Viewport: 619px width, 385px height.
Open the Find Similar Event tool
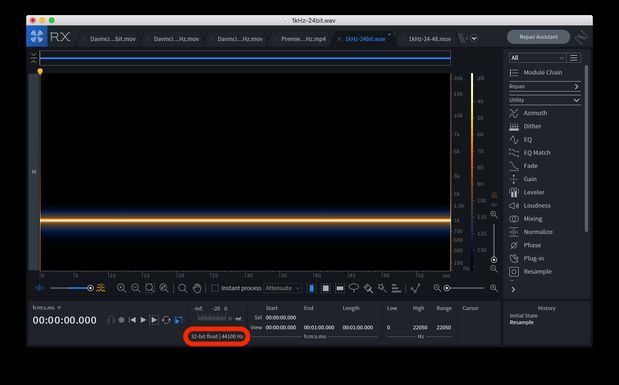(x=415, y=288)
